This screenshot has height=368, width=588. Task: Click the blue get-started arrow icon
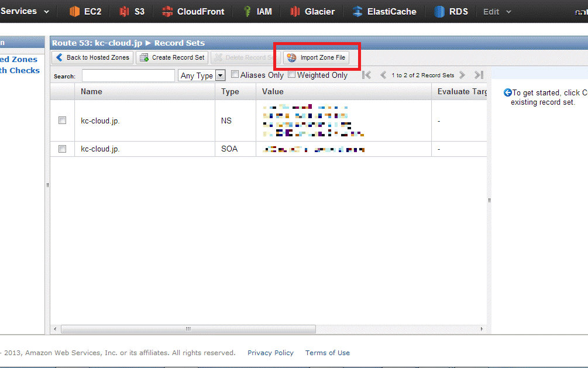508,92
